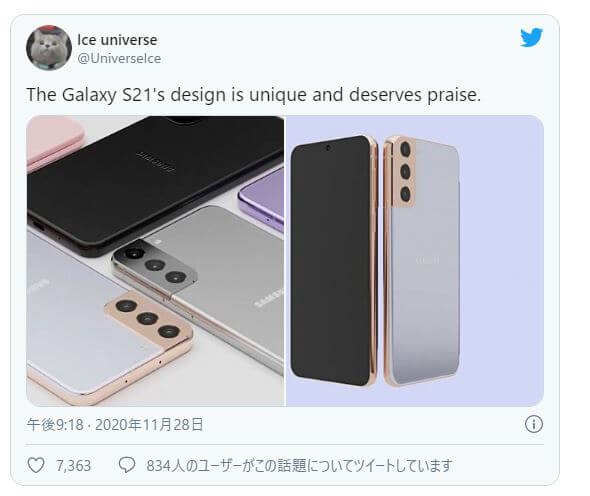Open the Ice universe cat avatar
The image size is (590, 496).
pyautogui.click(x=49, y=48)
